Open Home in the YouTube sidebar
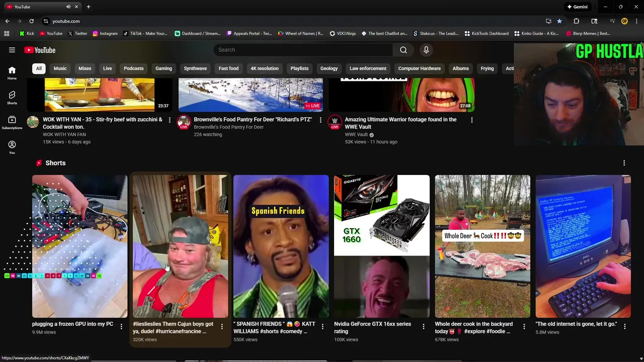 [x=12, y=73]
